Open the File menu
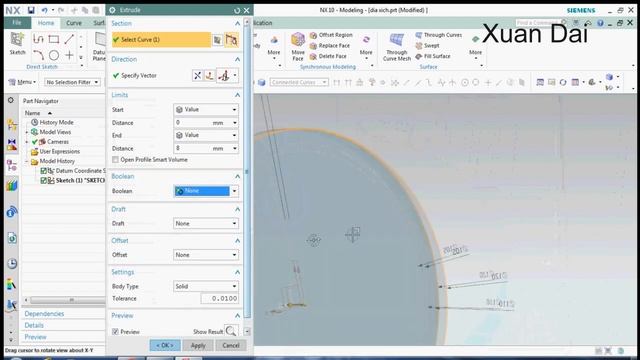The width and height of the screenshot is (640, 360). pyautogui.click(x=17, y=23)
